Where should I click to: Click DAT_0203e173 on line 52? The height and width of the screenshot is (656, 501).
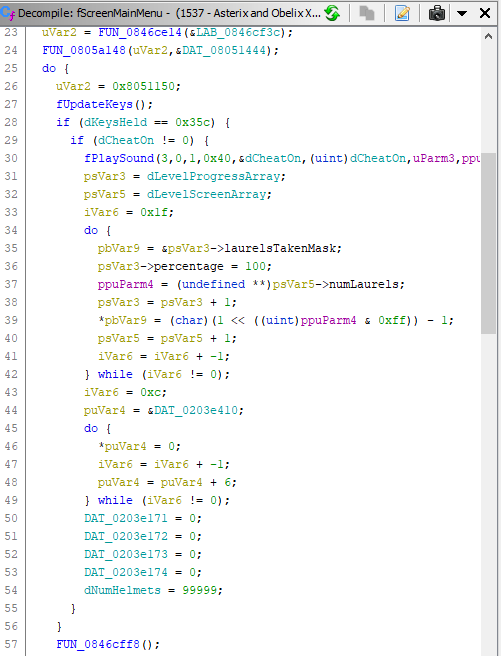[x=126, y=554]
